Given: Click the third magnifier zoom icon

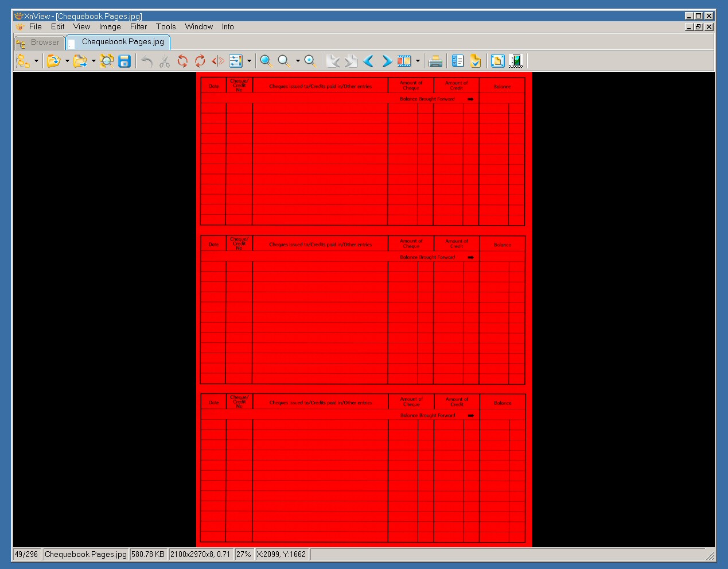Looking at the screenshot, I should pyautogui.click(x=310, y=61).
